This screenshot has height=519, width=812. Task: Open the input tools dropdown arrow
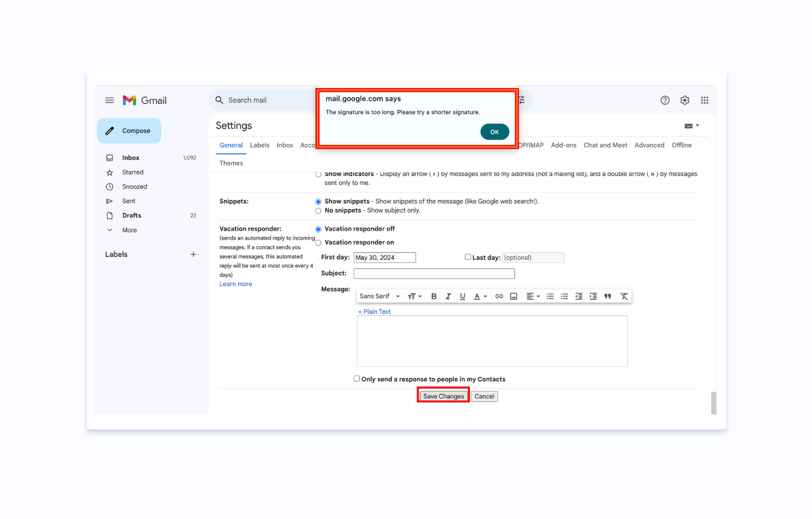pos(697,126)
